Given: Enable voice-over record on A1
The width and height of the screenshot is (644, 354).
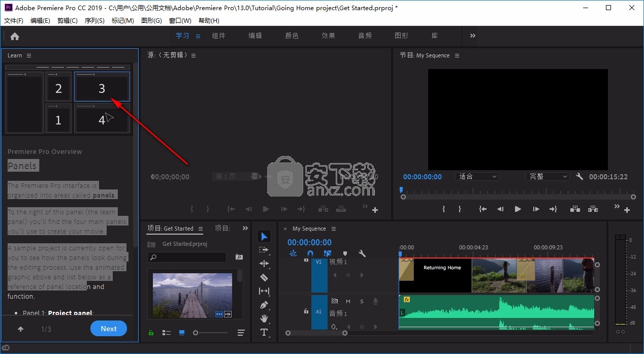Looking at the screenshot, I should 375,301.
